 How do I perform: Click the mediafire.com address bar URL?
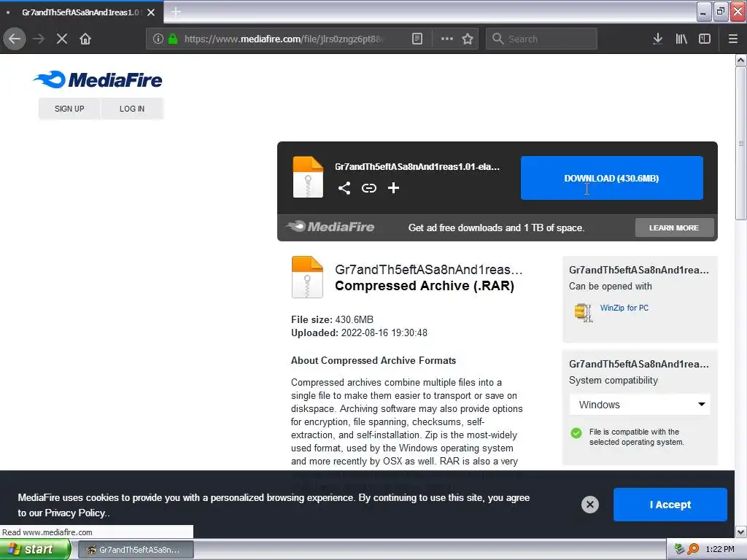(x=285, y=39)
